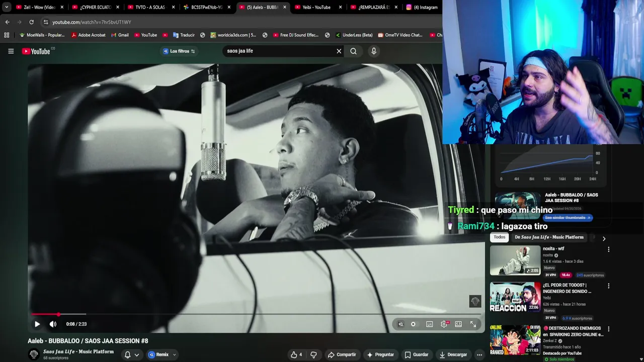Open the video settings gear

(444, 324)
